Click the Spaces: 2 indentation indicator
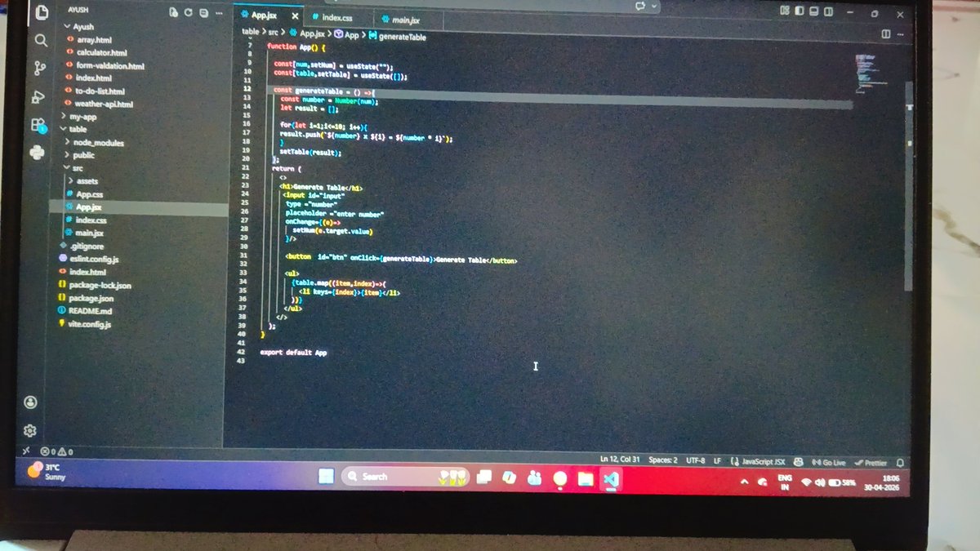 click(663, 460)
